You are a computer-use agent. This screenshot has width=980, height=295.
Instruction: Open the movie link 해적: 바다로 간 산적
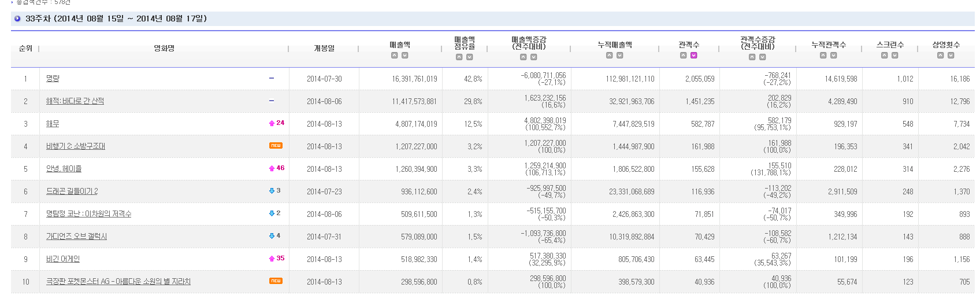pyautogui.click(x=75, y=101)
